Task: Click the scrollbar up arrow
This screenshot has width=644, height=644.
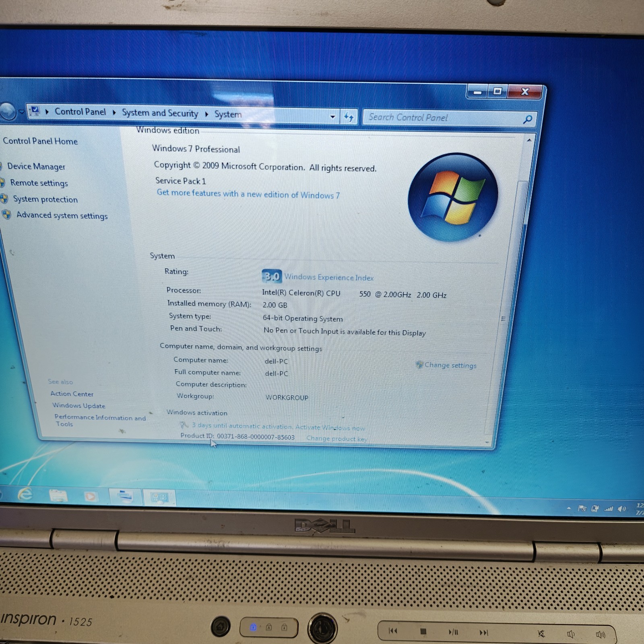Action: (529, 140)
